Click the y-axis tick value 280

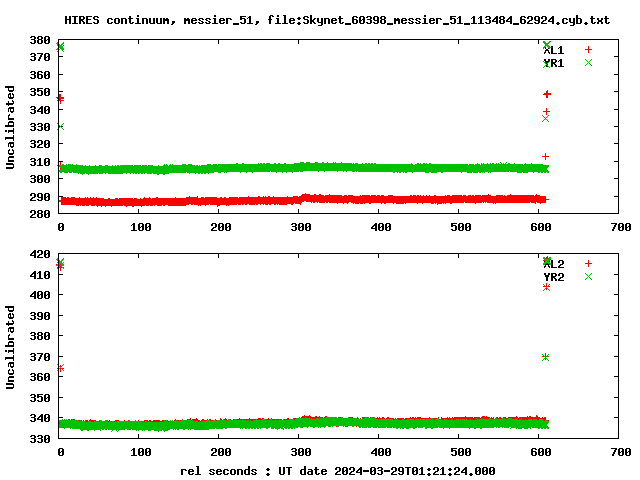40,214
